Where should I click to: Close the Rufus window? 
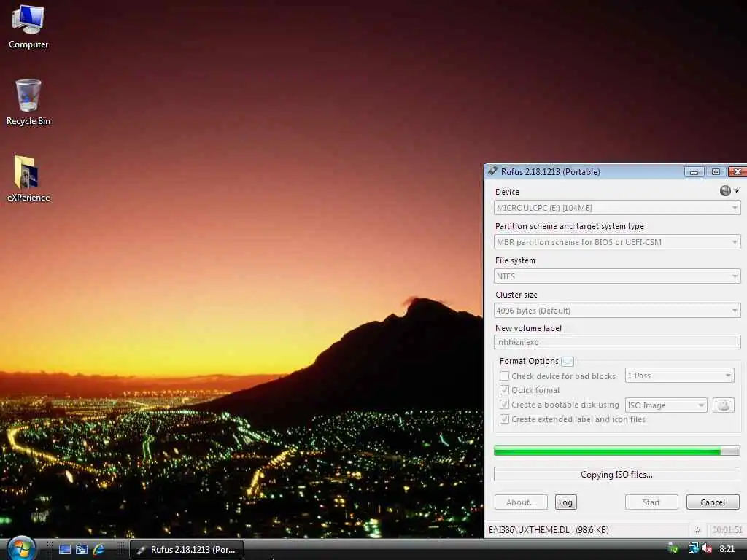(x=738, y=172)
